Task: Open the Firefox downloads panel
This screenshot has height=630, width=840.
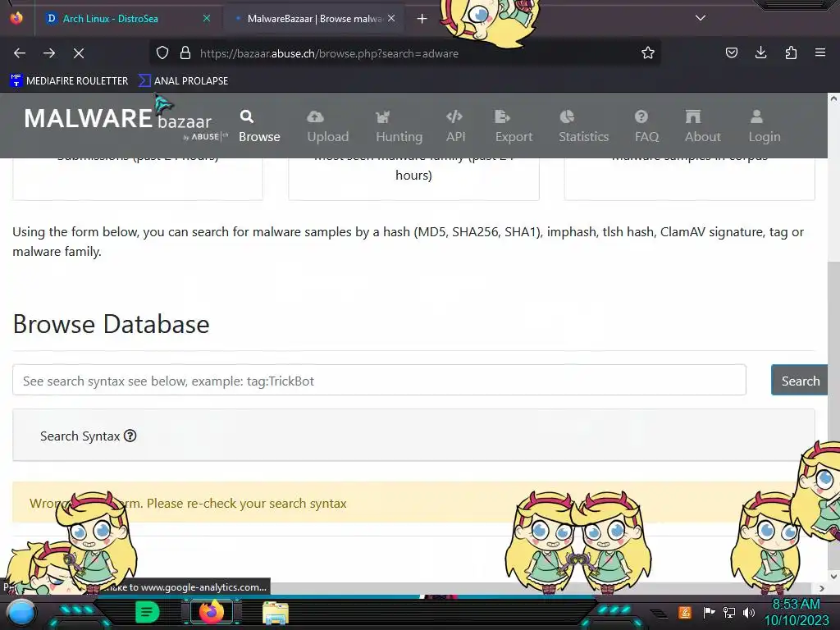Action: point(760,52)
